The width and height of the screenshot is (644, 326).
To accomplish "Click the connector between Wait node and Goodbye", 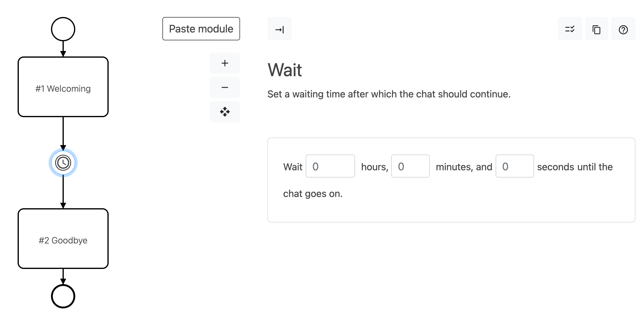I will pos(63,191).
